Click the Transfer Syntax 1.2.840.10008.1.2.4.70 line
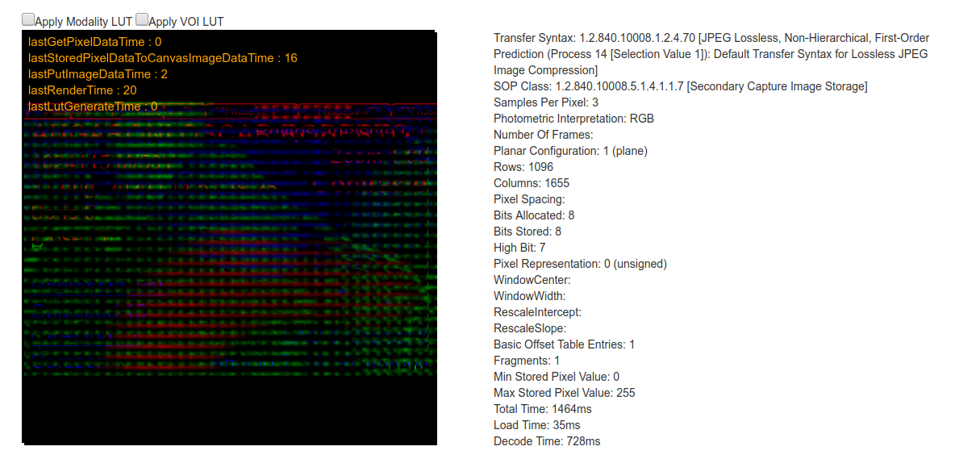 pos(711,54)
